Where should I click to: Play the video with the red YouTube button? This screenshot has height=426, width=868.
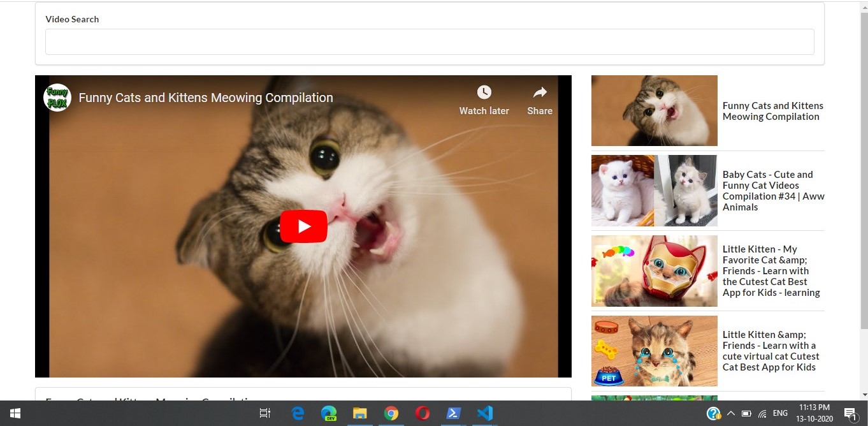tap(303, 226)
